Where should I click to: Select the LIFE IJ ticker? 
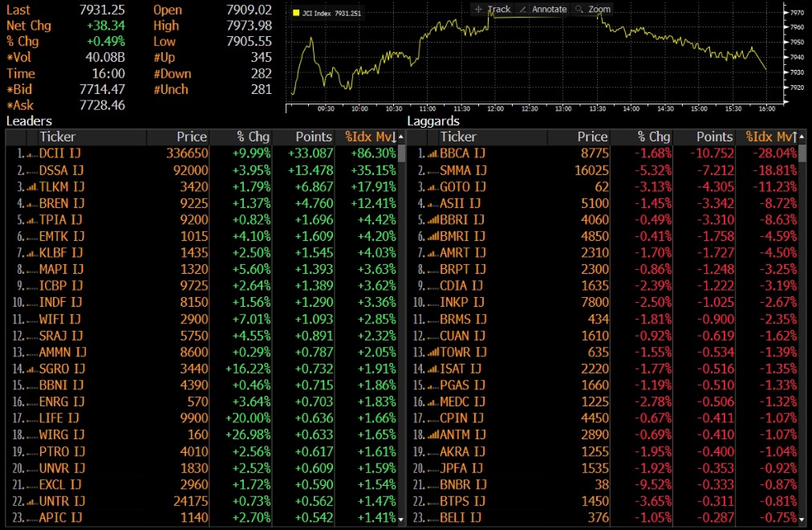coord(59,418)
